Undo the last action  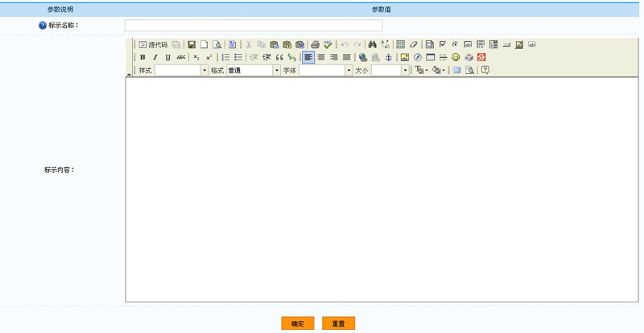pyautogui.click(x=345, y=45)
